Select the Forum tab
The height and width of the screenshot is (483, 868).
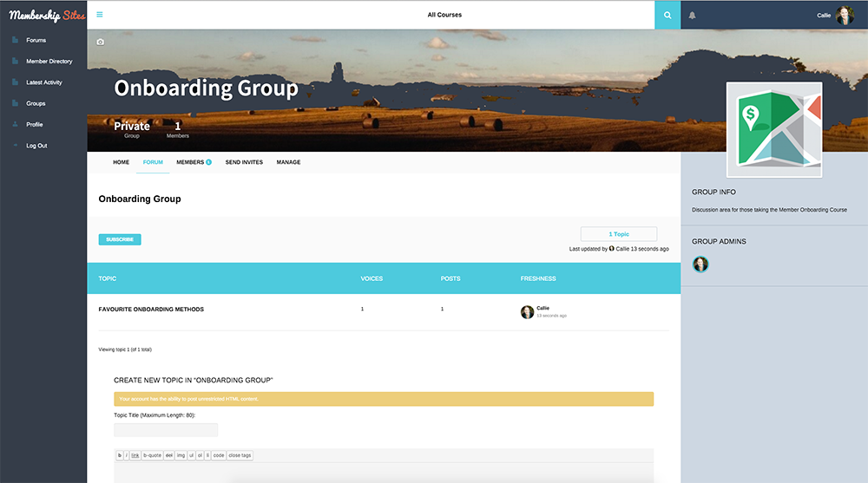click(153, 162)
